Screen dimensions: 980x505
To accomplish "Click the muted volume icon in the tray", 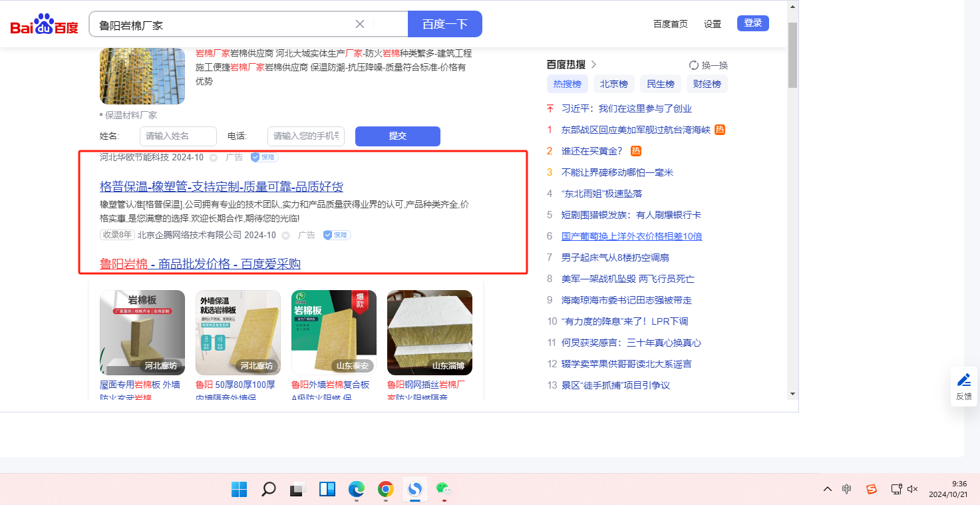I will (913, 489).
